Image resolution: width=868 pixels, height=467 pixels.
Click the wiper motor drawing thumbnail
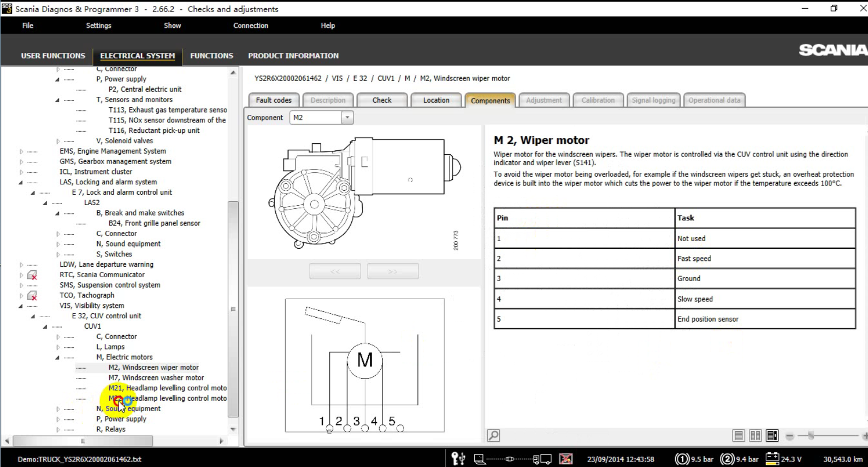tap(364, 192)
